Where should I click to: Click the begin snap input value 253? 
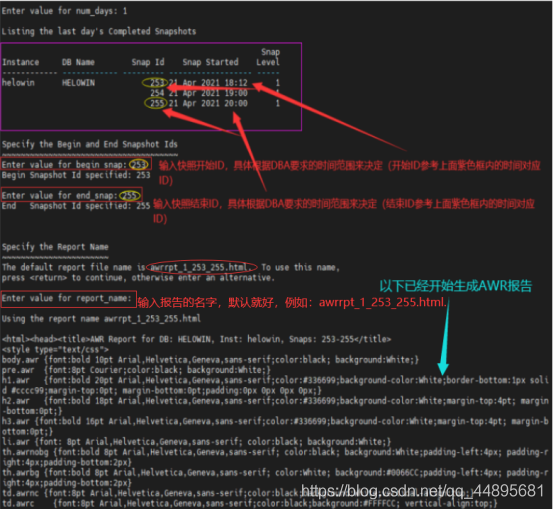(139, 164)
